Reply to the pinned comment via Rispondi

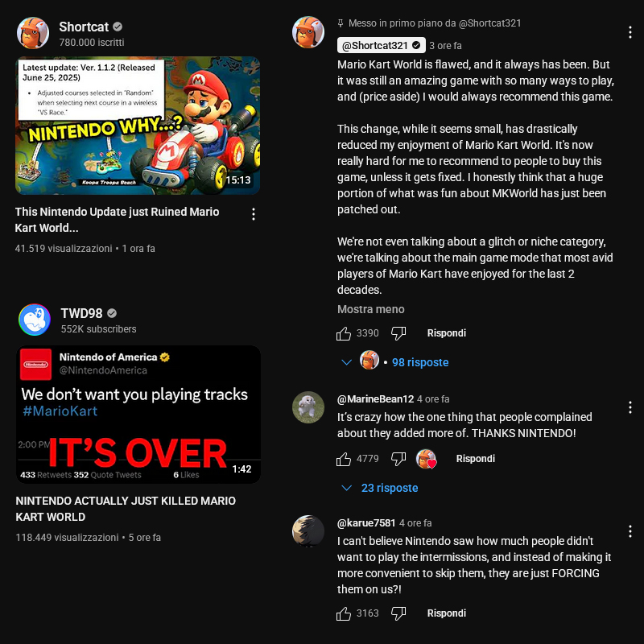pyautogui.click(x=447, y=333)
